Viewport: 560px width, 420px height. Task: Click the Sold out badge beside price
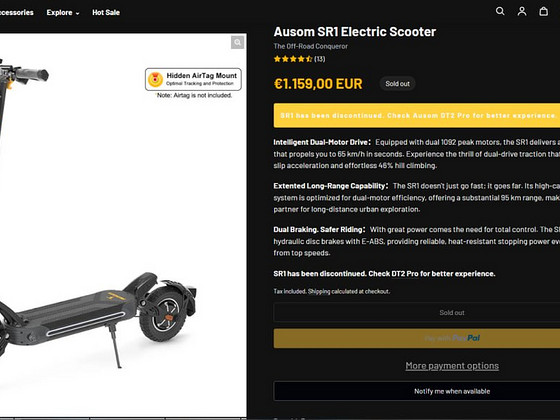(x=397, y=84)
